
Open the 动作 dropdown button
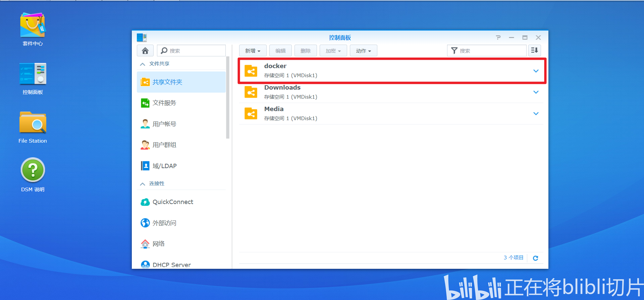click(364, 51)
